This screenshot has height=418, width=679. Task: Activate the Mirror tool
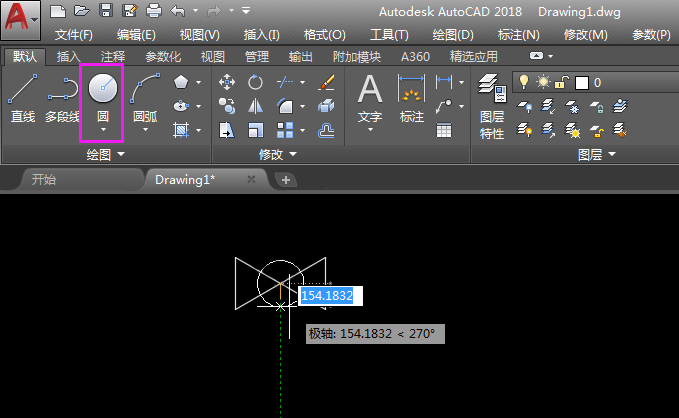click(x=255, y=106)
